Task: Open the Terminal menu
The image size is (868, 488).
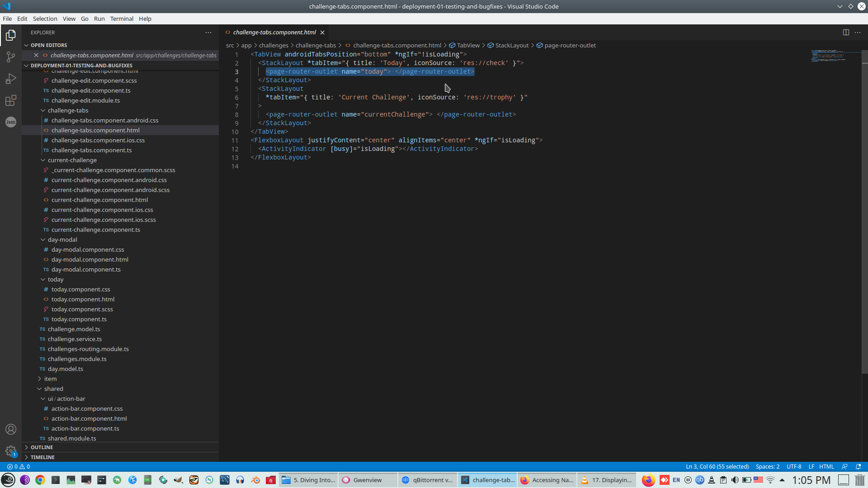Action: [122, 19]
